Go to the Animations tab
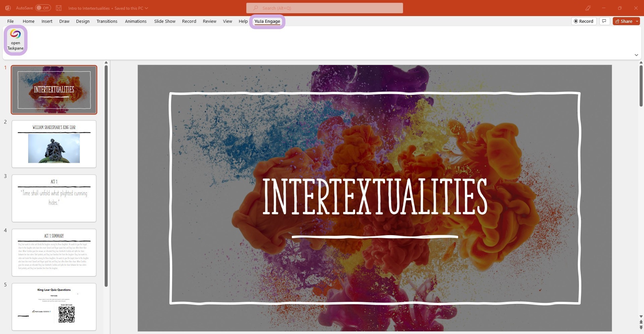This screenshot has width=644, height=334. (x=136, y=21)
